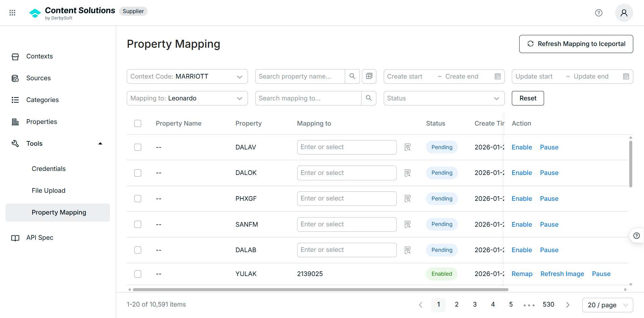Click Enable for the DALAV row
This screenshot has width=644, height=318.
point(522,147)
